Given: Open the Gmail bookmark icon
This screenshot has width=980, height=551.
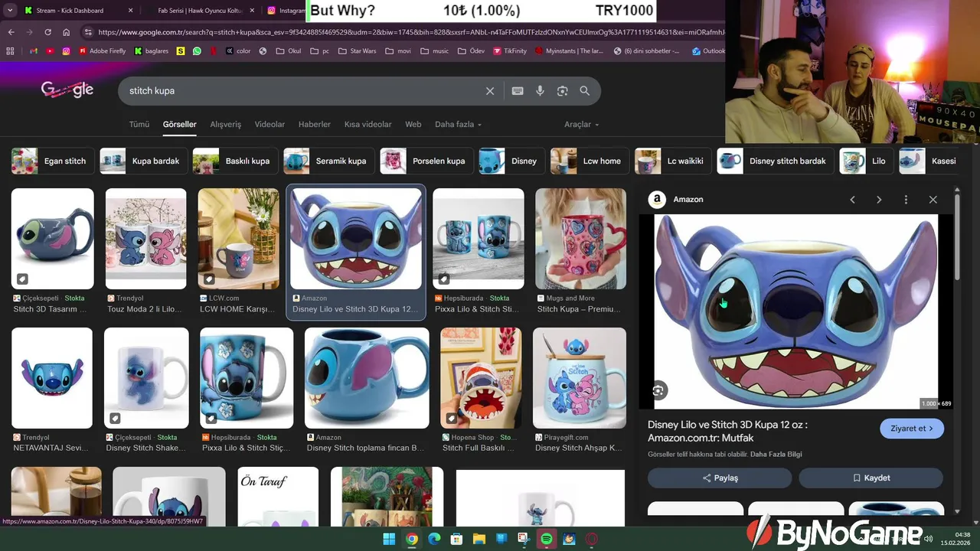Looking at the screenshot, I should (x=32, y=51).
